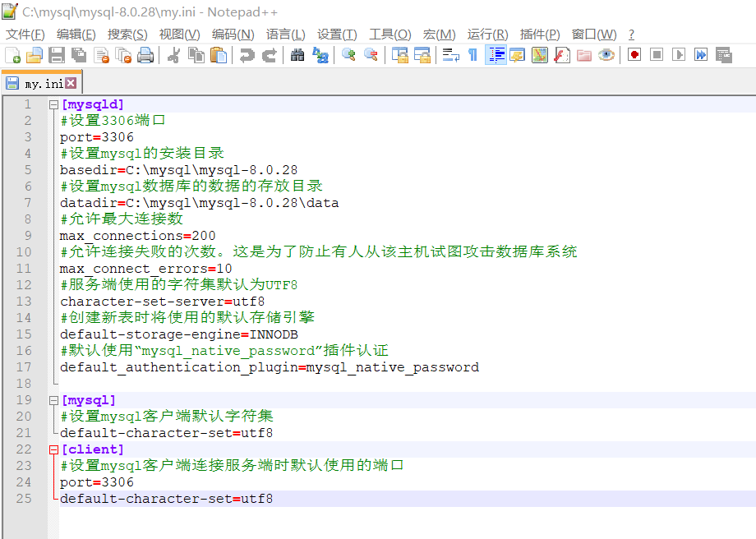Click the Open file folder icon
The height and width of the screenshot is (539, 756).
(x=35, y=55)
